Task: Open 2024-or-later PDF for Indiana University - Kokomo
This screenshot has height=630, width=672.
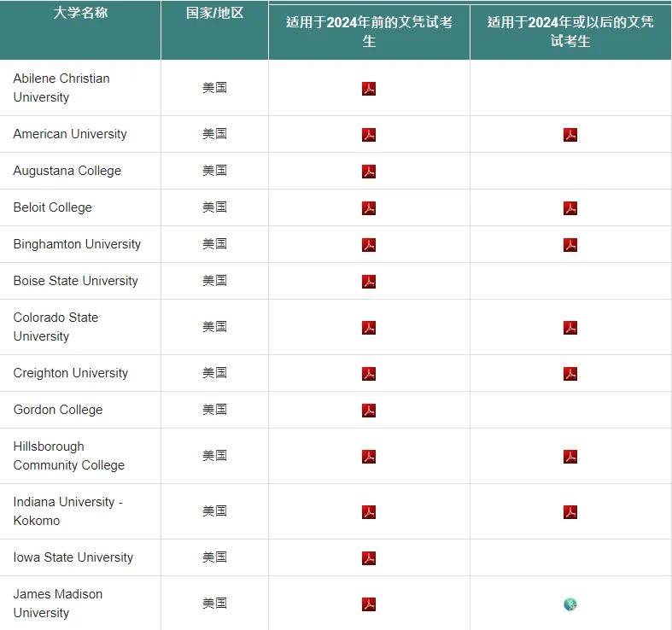Action: coord(570,512)
